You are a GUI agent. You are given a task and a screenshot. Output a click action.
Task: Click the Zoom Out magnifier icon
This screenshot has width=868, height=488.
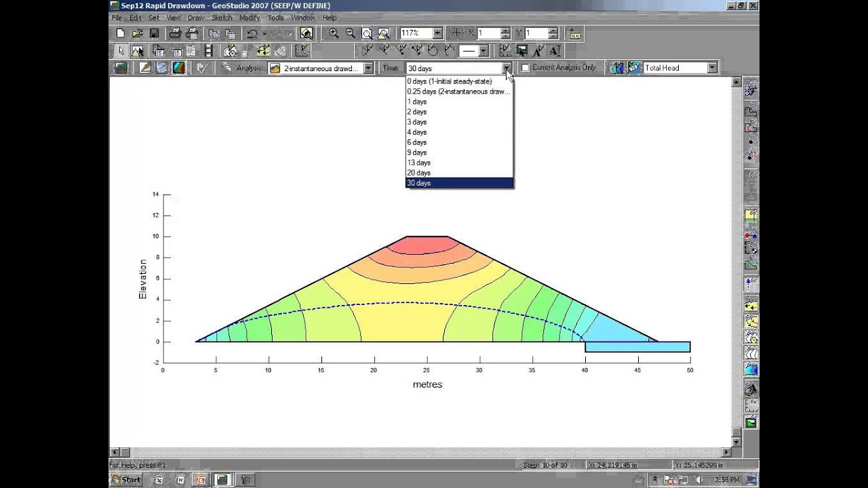pos(351,33)
